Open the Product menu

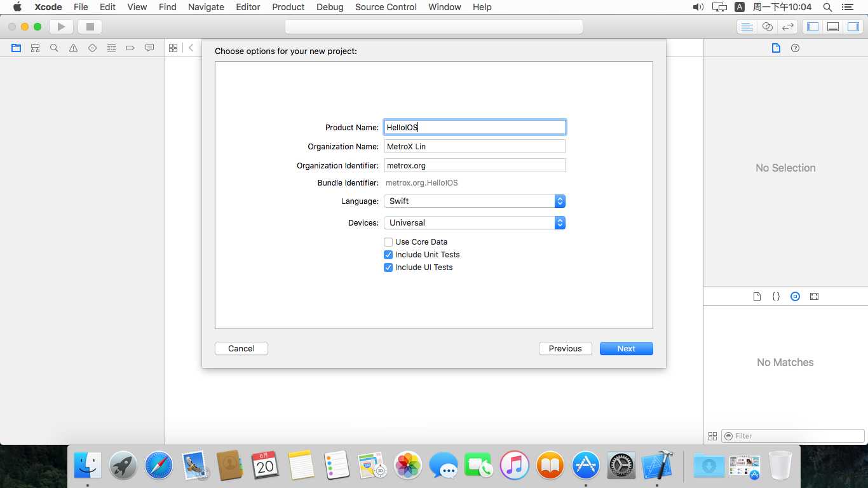pyautogui.click(x=288, y=7)
